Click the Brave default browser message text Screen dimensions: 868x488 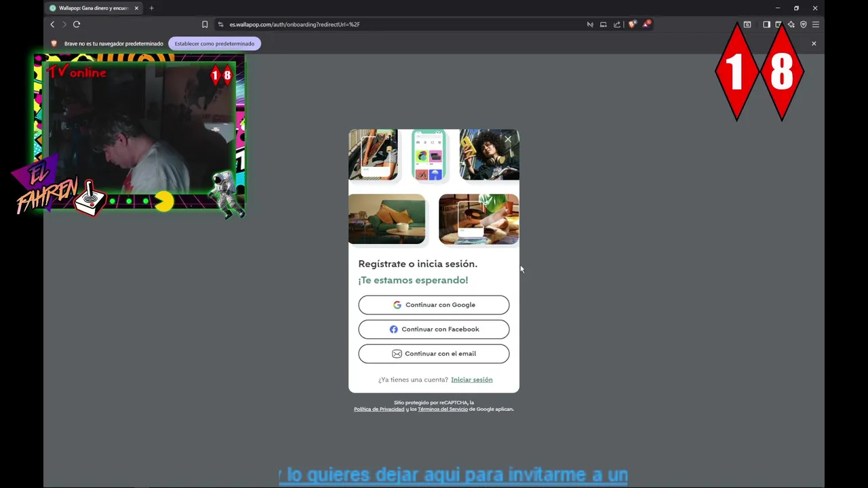pos(114,43)
